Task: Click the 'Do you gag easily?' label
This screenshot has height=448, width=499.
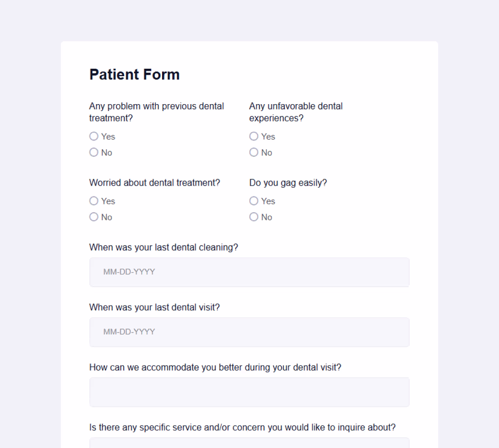Action: coord(288,183)
